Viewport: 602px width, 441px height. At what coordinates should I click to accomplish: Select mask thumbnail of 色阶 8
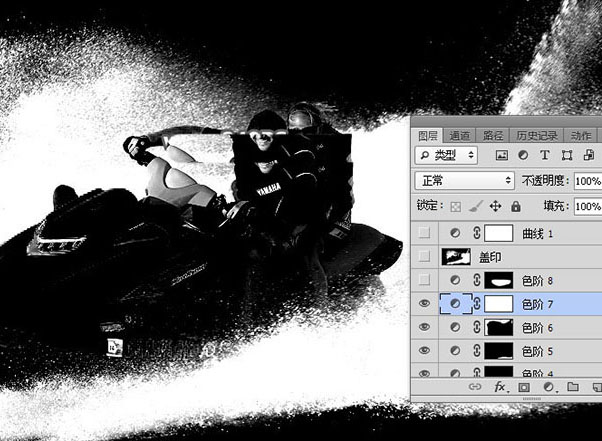click(x=499, y=280)
